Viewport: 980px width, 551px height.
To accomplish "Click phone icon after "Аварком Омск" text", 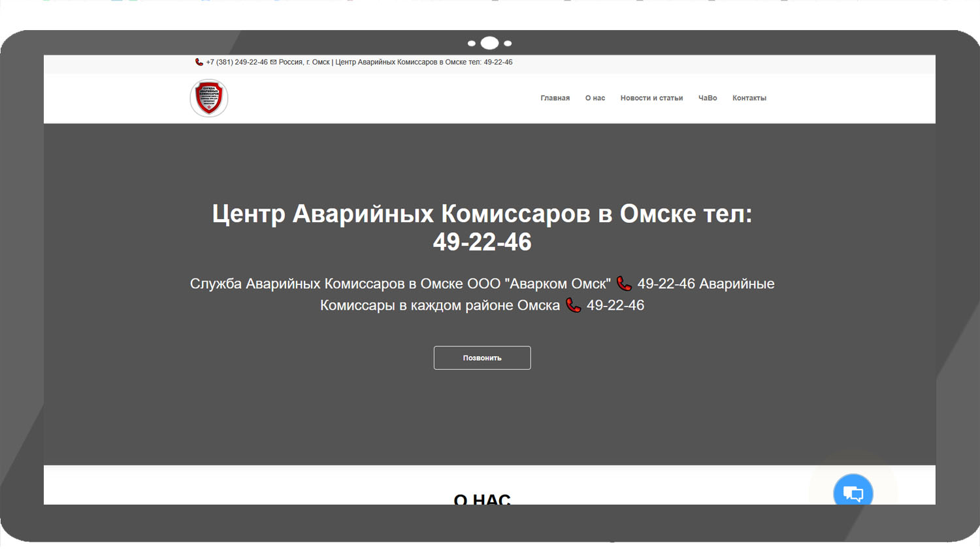I will click(624, 284).
